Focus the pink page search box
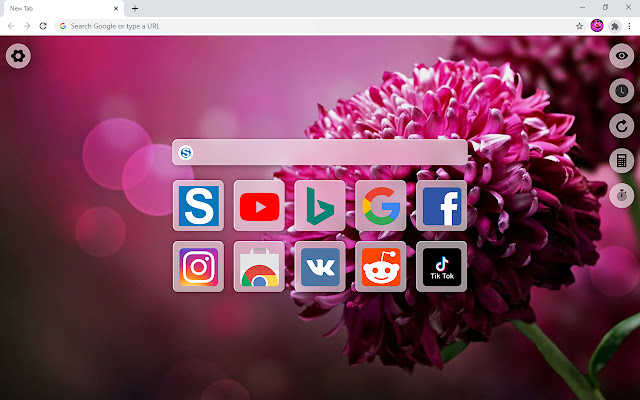The image size is (640, 400). tap(320, 152)
